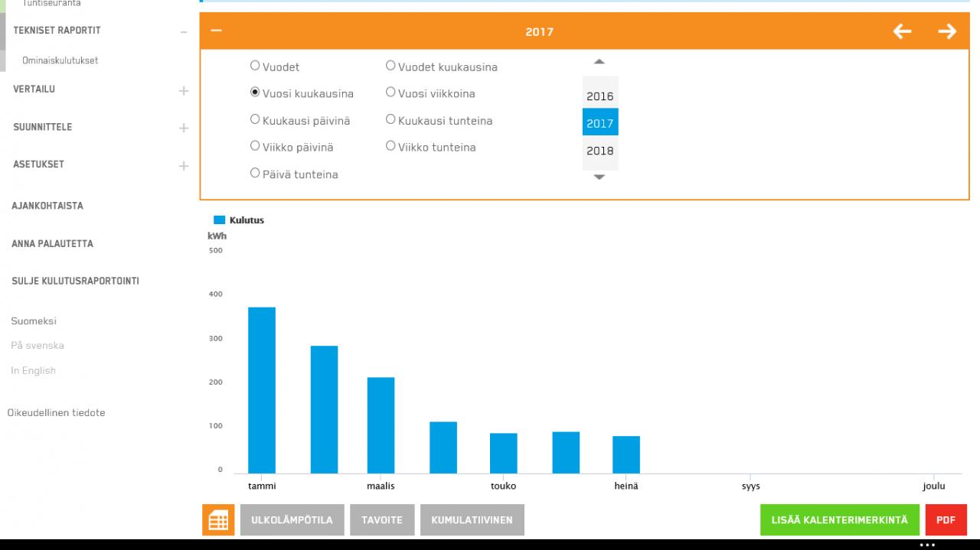Choose Viikko tunteina radio option
The height and width of the screenshot is (550, 980).
390,146
